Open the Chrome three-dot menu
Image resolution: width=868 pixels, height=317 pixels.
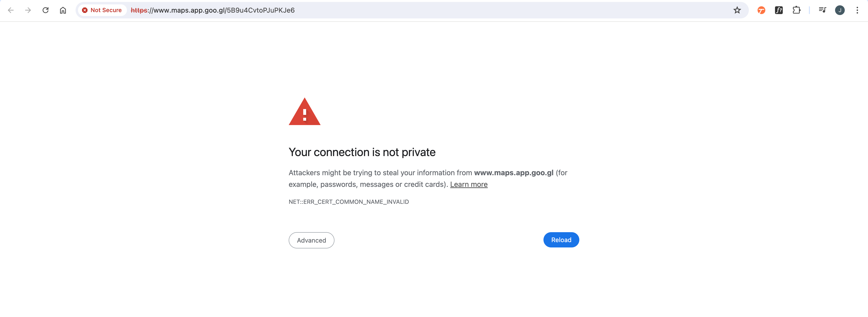(x=857, y=10)
